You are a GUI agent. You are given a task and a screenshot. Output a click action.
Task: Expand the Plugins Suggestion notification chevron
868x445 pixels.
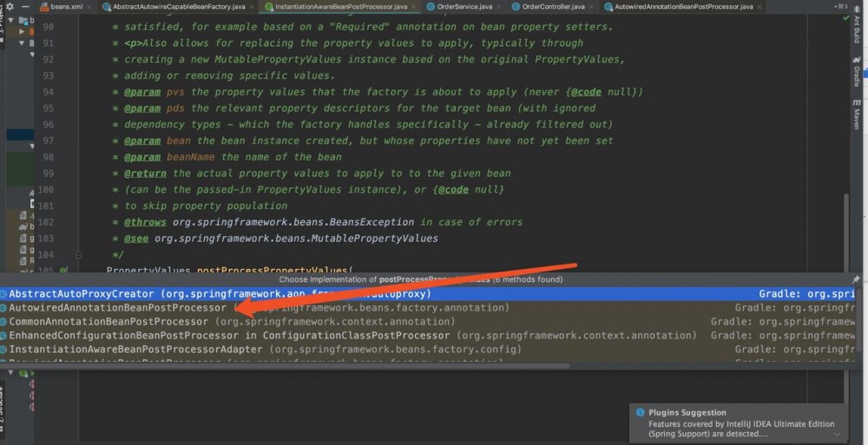838,435
